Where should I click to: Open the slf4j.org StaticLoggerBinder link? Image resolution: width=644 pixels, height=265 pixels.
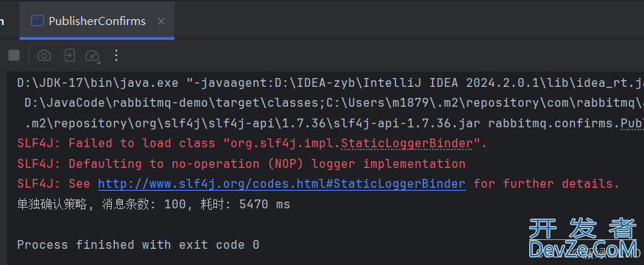click(281, 183)
